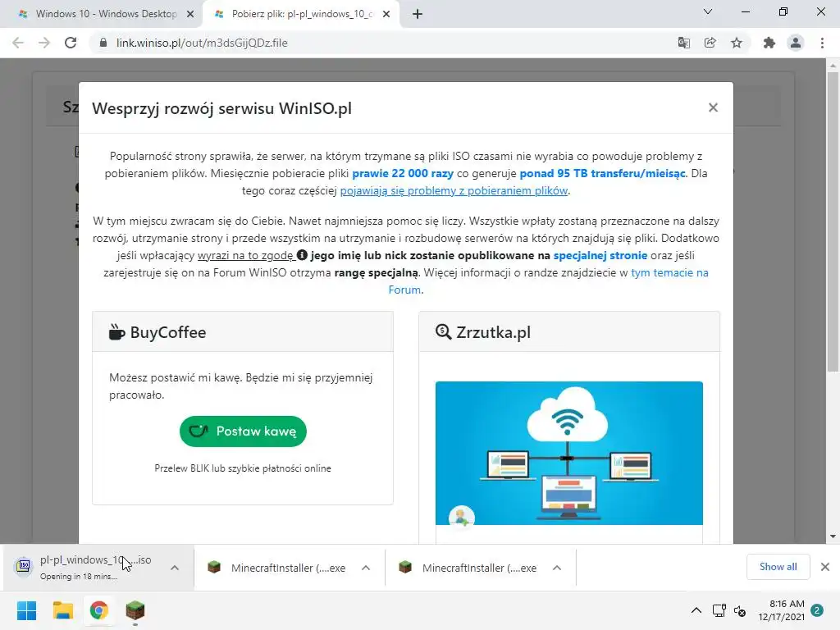Click the browser back arrow
Viewport: 840px width, 630px height.
tap(18, 43)
